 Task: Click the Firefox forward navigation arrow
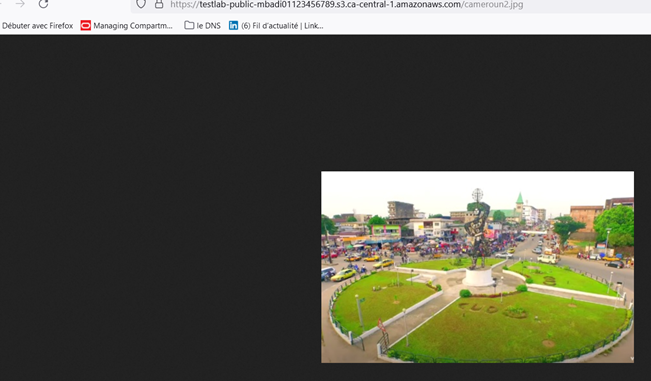coord(20,4)
